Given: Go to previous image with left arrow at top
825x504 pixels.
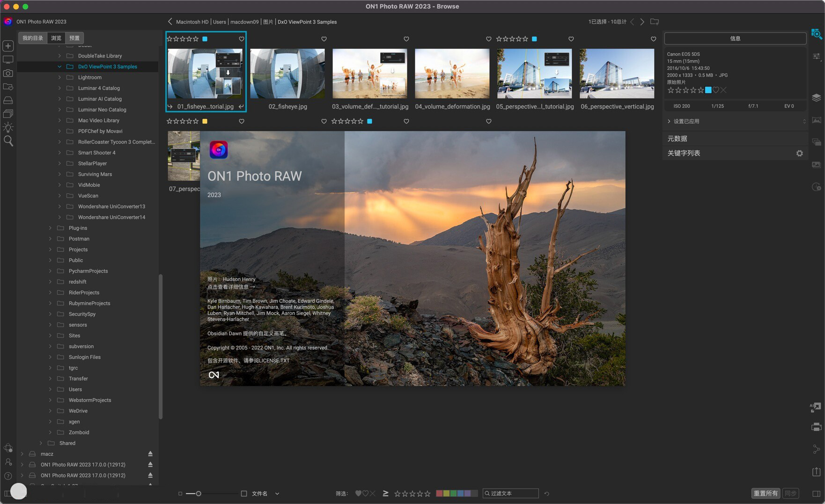Looking at the screenshot, I should [632, 22].
